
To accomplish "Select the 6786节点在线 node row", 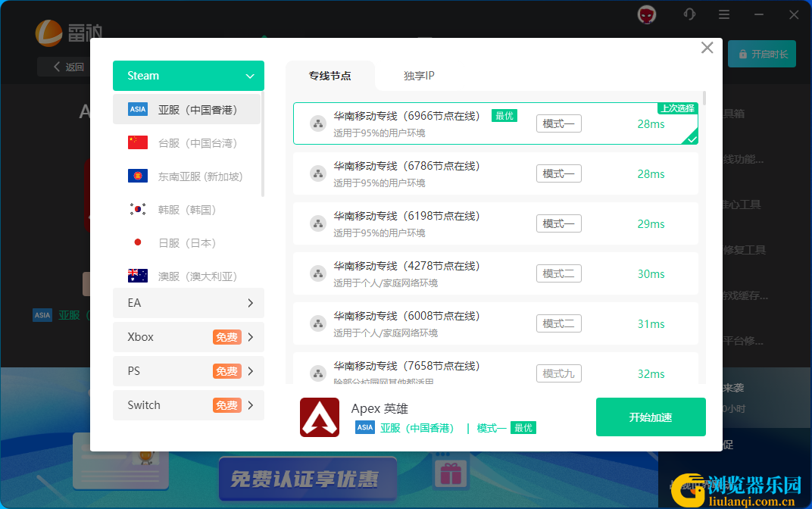I will (495, 173).
